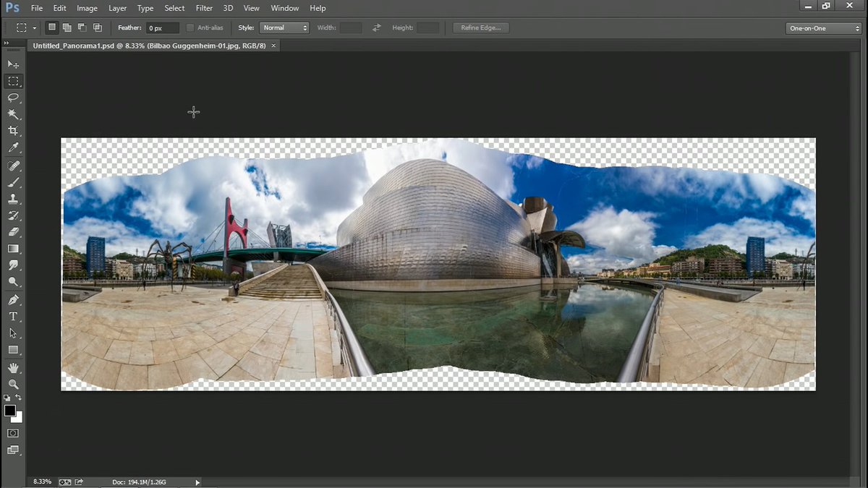The width and height of the screenshot is (868, 488).
Task: Select the Horizontal Type tool
Action: 13,316
